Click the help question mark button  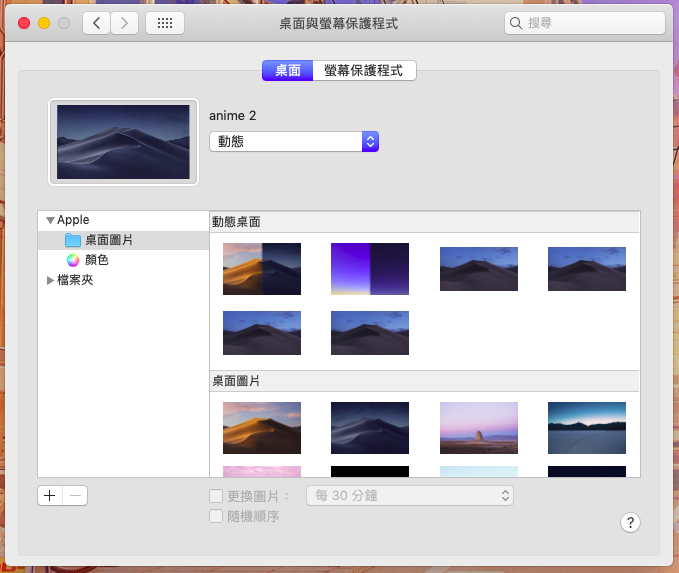[630, 522]
